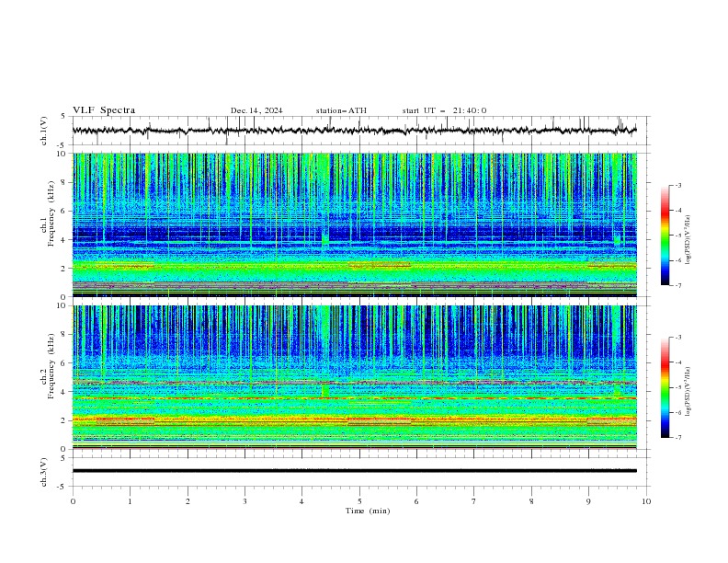Screen dimensions: 728x563
Task: Click the upper colorbar for ch.1 spectrogram
Action: [665, 236]
